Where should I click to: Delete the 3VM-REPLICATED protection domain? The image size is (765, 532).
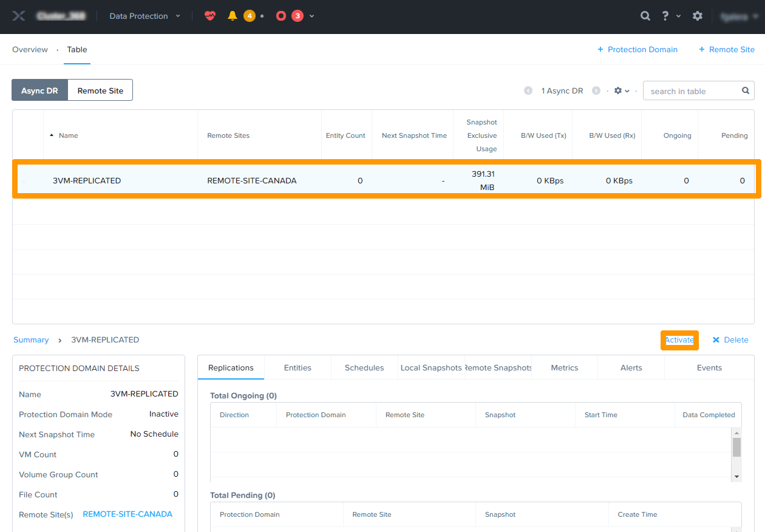[730, 339]
